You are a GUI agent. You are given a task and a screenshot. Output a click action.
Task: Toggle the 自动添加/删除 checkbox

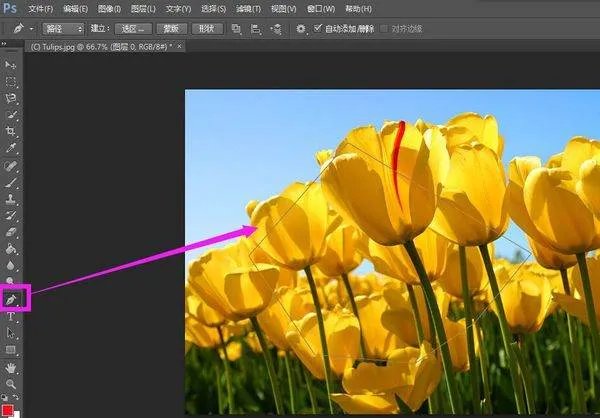(x=319, y=29)
